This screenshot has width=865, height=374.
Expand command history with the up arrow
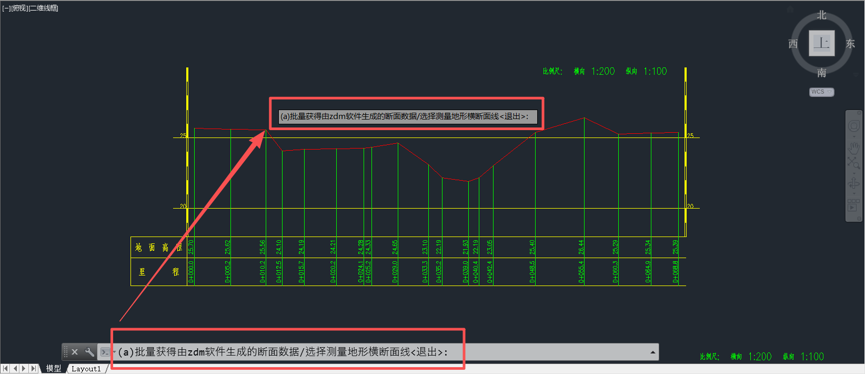[x=653, y=351]
